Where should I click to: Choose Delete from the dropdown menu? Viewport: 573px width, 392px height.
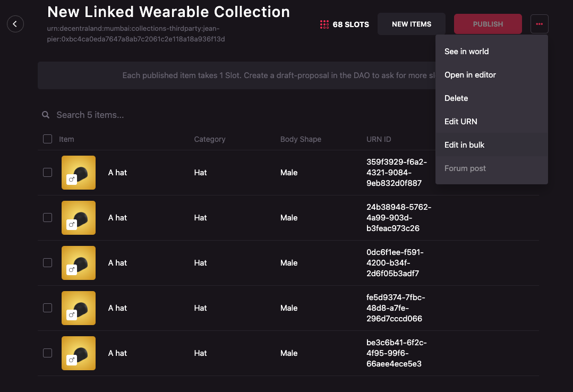pyautogui.click(x=456, y=98)
